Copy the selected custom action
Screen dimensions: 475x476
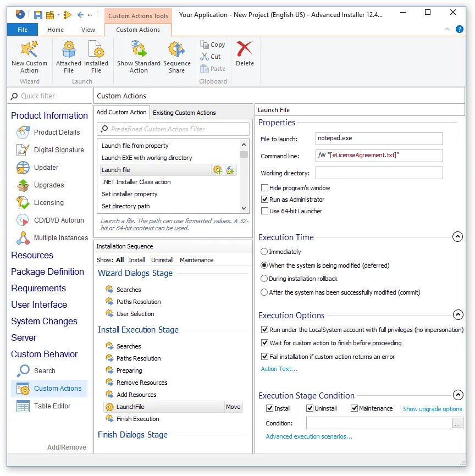click(213, 45)
